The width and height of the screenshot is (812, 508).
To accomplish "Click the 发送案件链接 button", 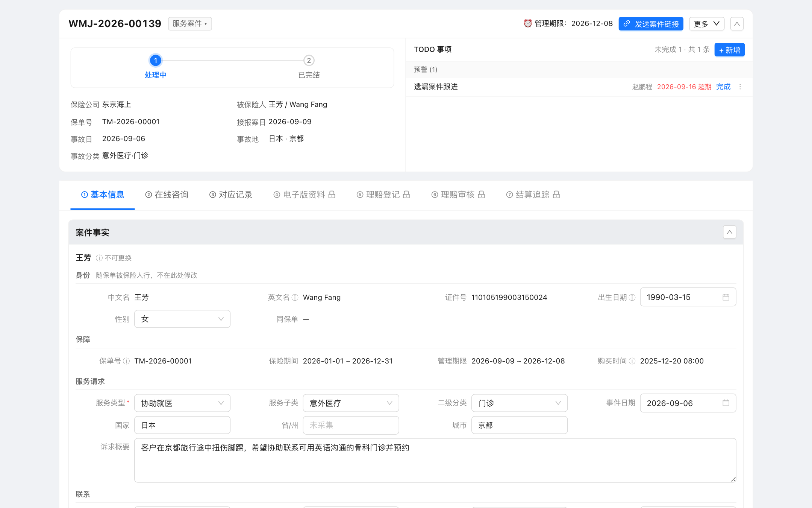I will (651, 24).
